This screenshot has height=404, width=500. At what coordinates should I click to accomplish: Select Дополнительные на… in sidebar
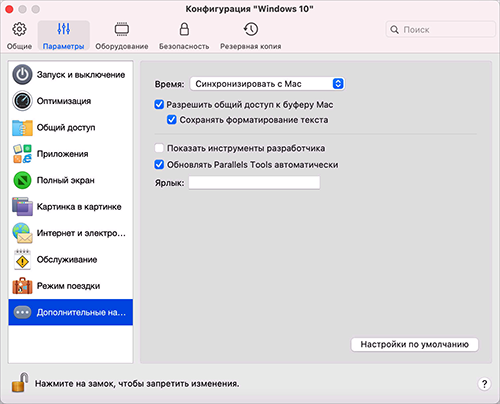[x=71, y=312]
